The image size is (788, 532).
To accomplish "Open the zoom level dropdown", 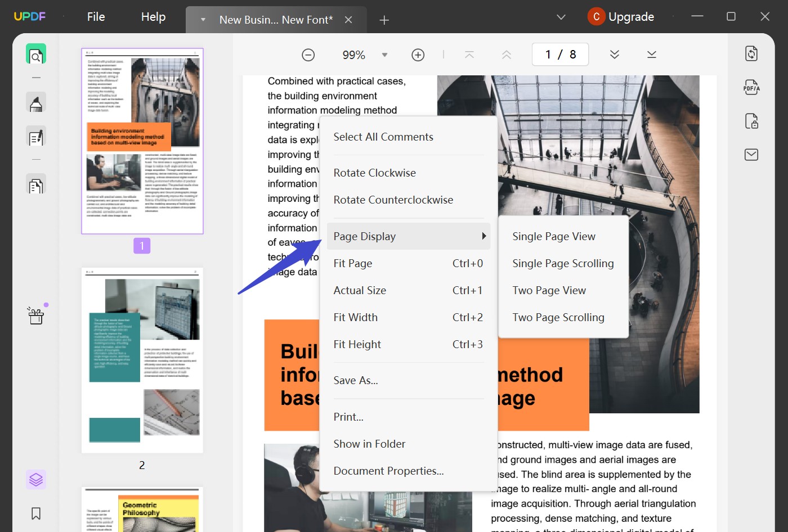I will click(385, 55).
